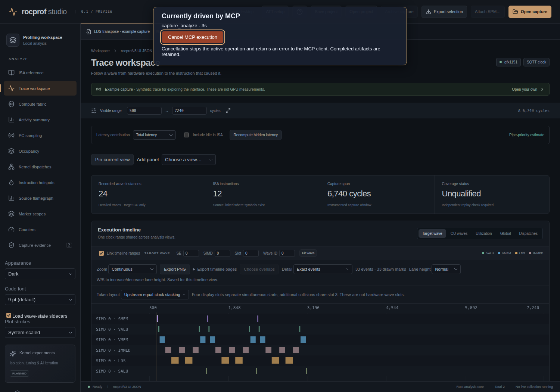Switch to the Utilization tab
The height and width of the screenshot is (392, 560).
(x=483, y=234)
